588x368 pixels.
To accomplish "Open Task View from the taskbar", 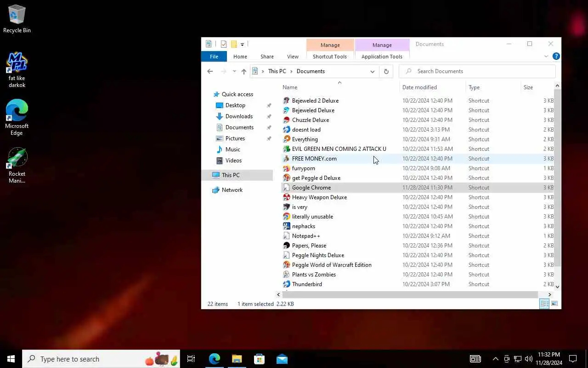I will (x=191, y=359).
